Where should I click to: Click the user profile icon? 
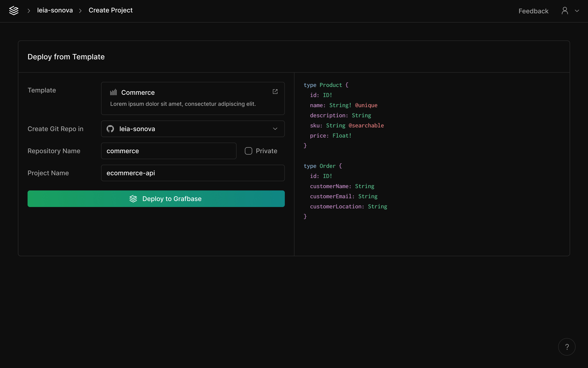pos(565,11)
